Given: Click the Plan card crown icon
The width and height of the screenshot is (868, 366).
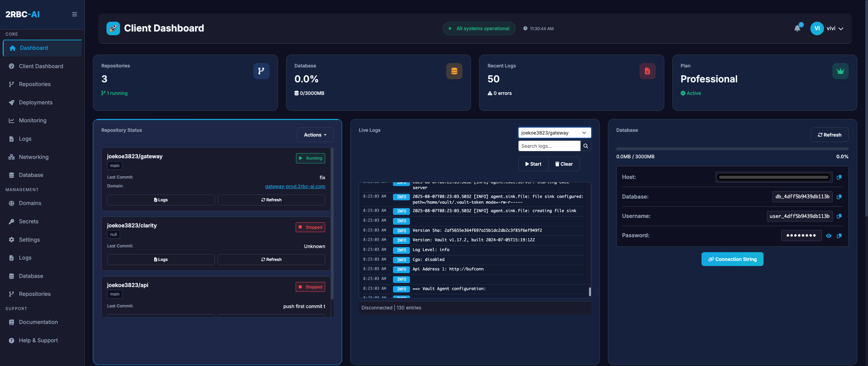Looking at the screenshot, I should [x=840, y=71].
